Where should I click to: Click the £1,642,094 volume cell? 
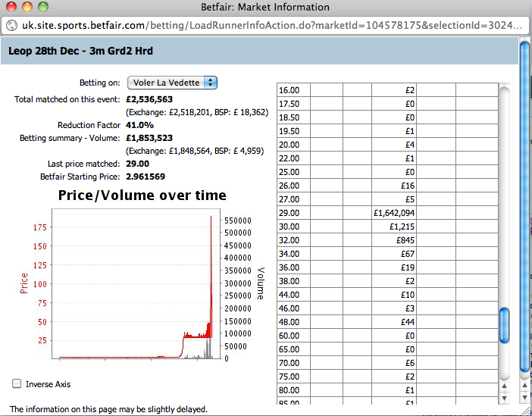click(394, 213)
